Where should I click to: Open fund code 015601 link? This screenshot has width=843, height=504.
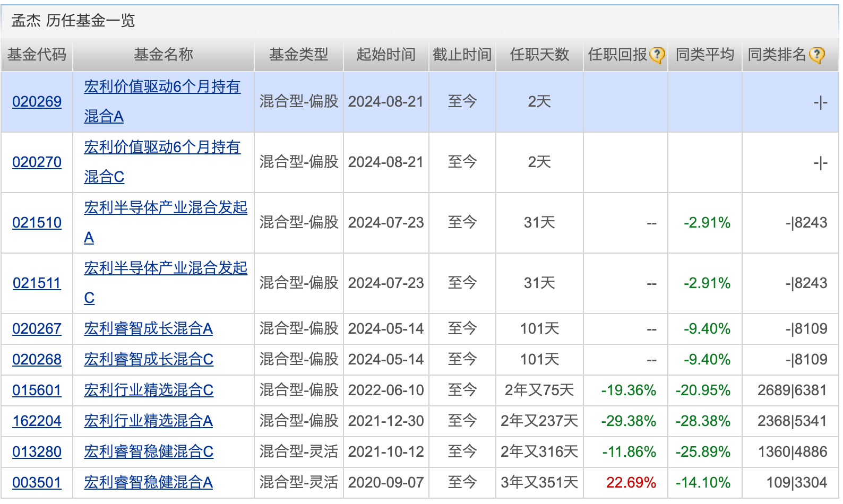point(37,390)
